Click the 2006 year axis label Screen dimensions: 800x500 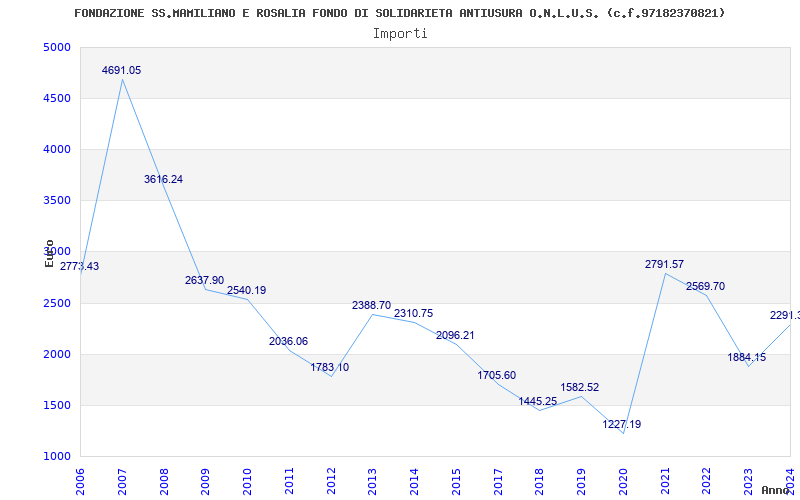pyautogui.click(x=80, y=481)
